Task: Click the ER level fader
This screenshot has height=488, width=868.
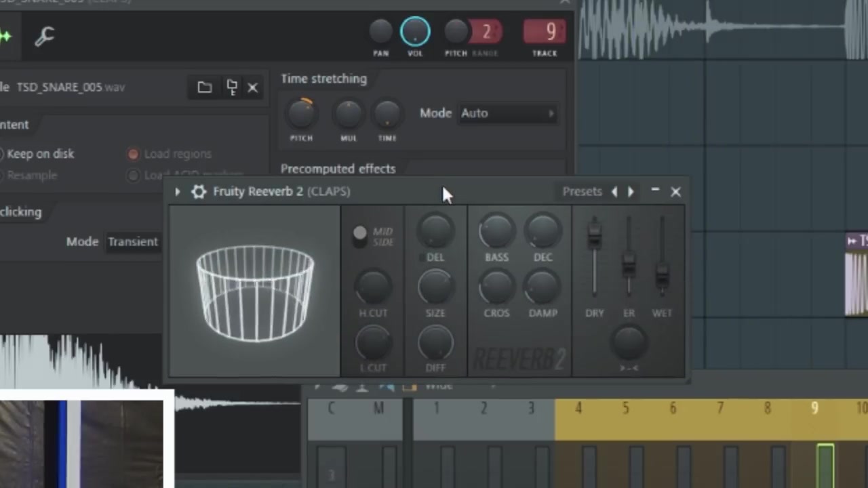Action: pos(629,264)
